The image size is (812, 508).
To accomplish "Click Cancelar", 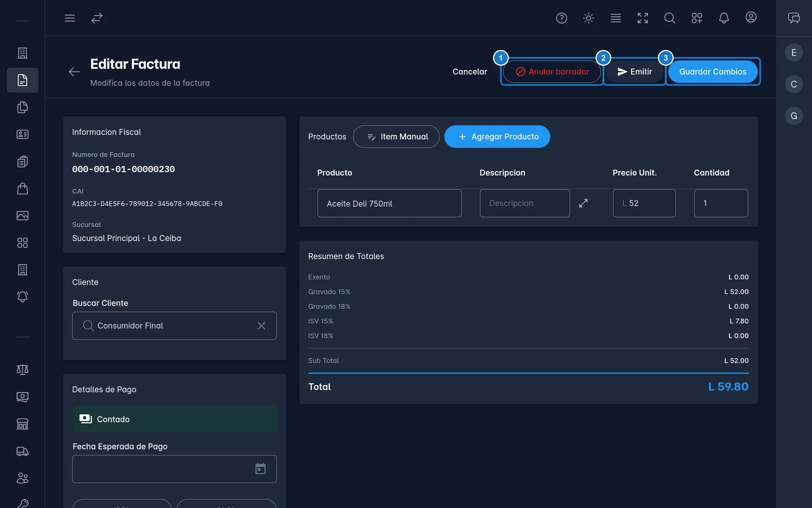I will (470, 72).
